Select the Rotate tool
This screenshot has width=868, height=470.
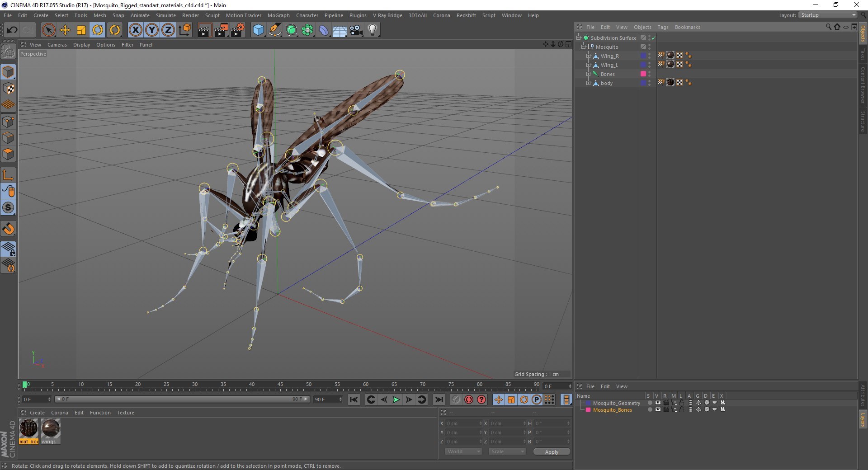(x=98, y=30)
